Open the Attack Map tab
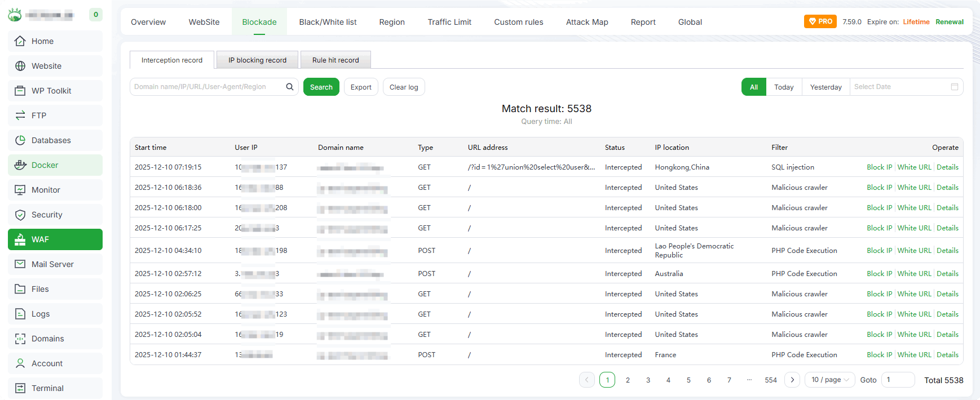 point(586,22)
